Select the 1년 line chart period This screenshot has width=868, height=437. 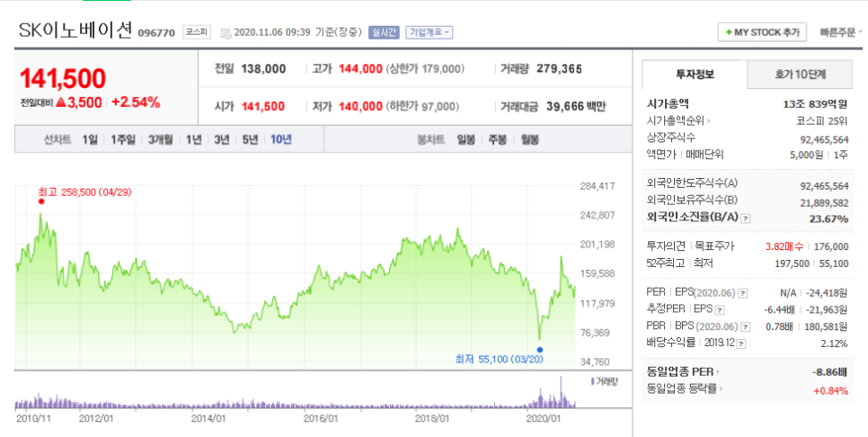point(194,139)
